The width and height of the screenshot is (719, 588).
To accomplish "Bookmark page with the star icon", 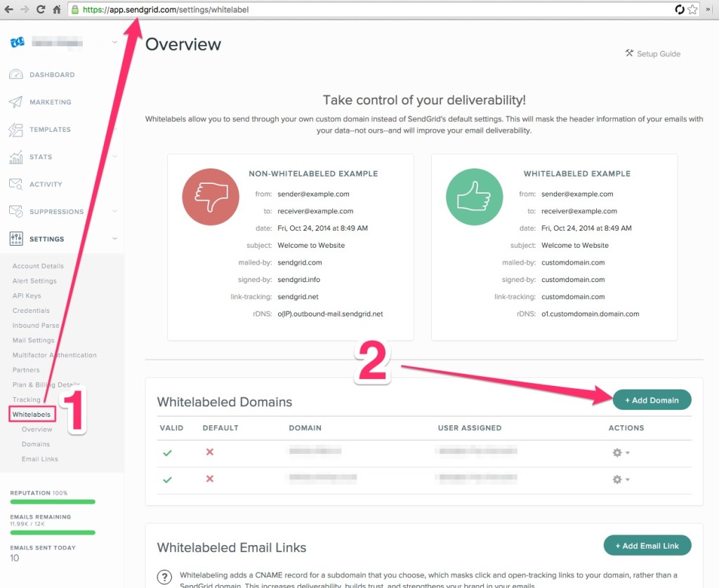I will 692,9.
